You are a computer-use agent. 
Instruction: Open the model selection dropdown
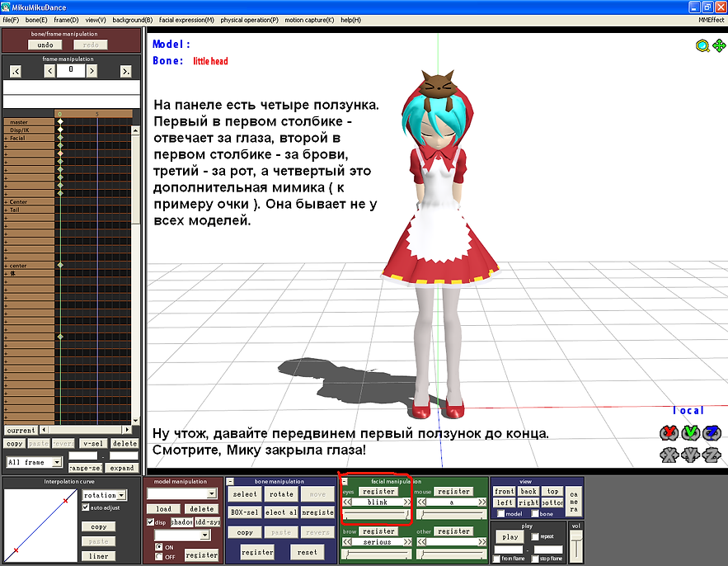pyautogui.click(x=212, y=493)
